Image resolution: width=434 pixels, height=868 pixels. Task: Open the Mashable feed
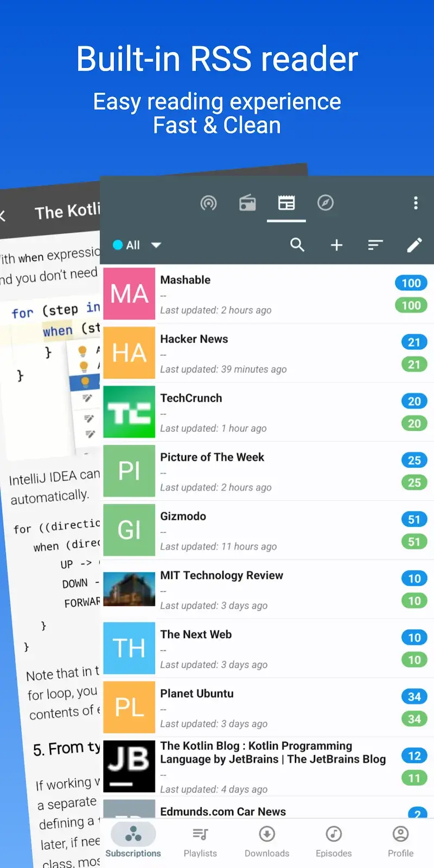click(266, 294)
